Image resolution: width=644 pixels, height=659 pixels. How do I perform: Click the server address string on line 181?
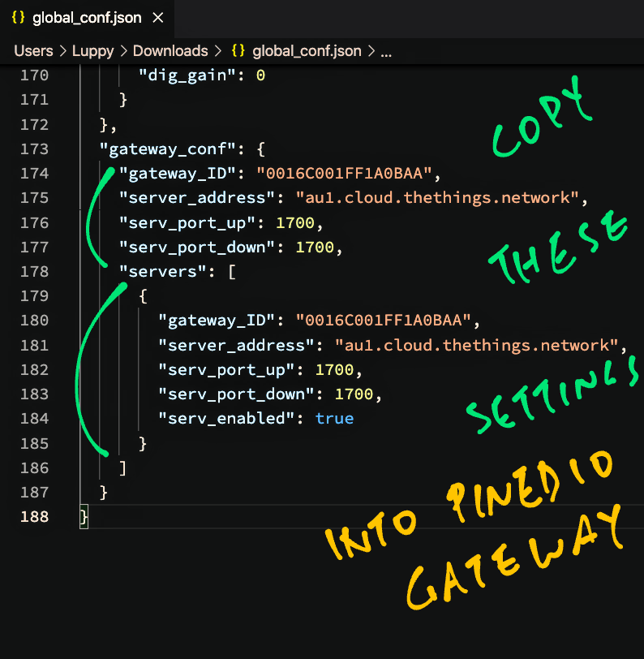pyautogui.click(x=477, y=346)
